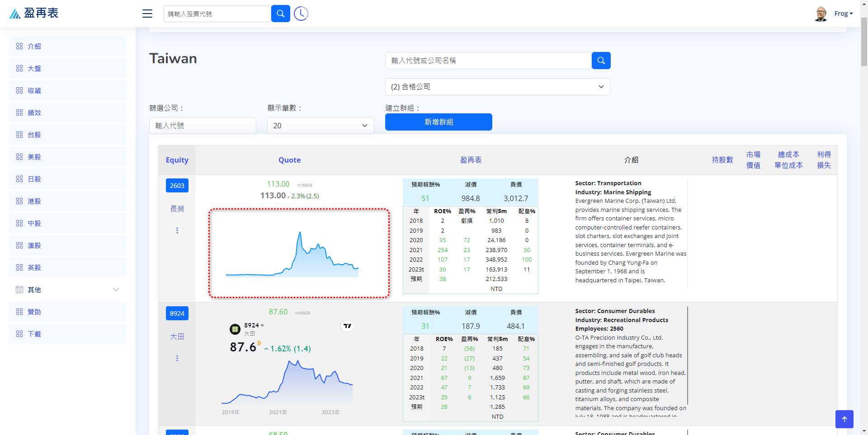Open the 贊助 sidebar item

coord(68,312)
